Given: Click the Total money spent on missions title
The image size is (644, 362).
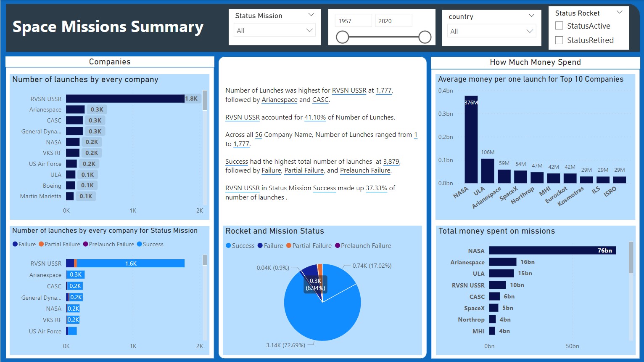Looking at the screenshot, I should pos(496,231).
